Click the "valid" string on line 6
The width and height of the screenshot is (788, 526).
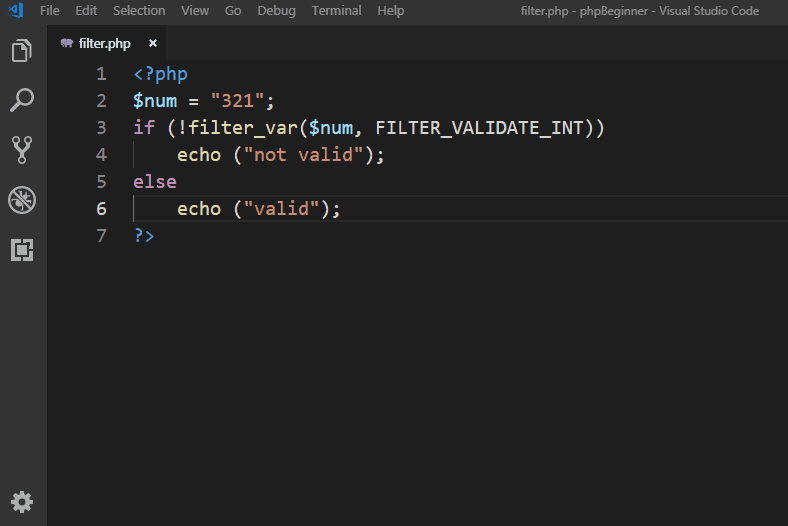[x=281, y=208]
